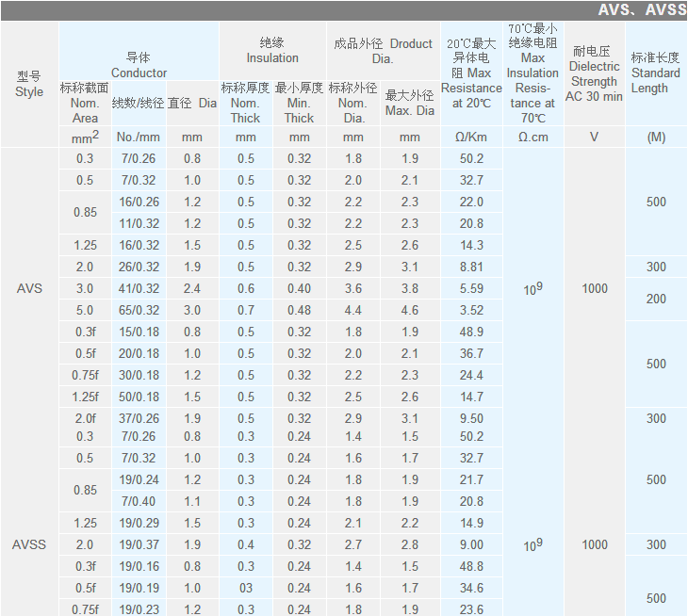Select the '36.7' resistance value
Viewport: 688px width, 616px height.
[x=471, y=353]
